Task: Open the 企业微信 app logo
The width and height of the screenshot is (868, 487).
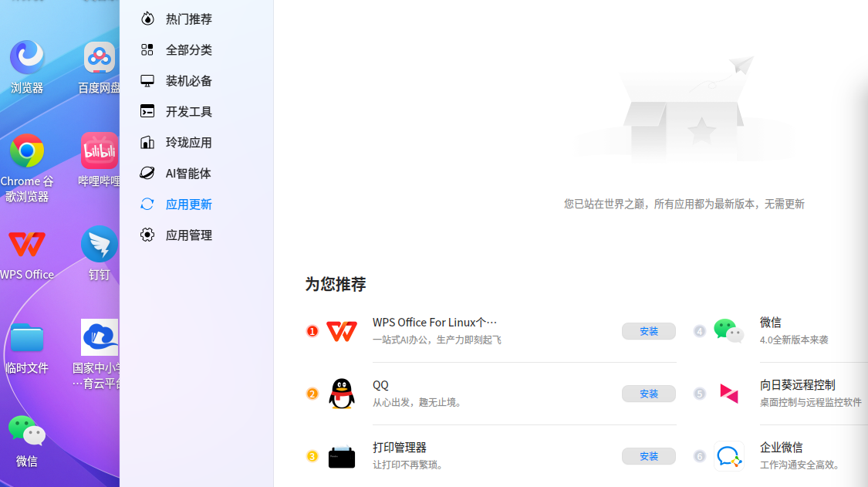Action: click(x=728, y=457)
